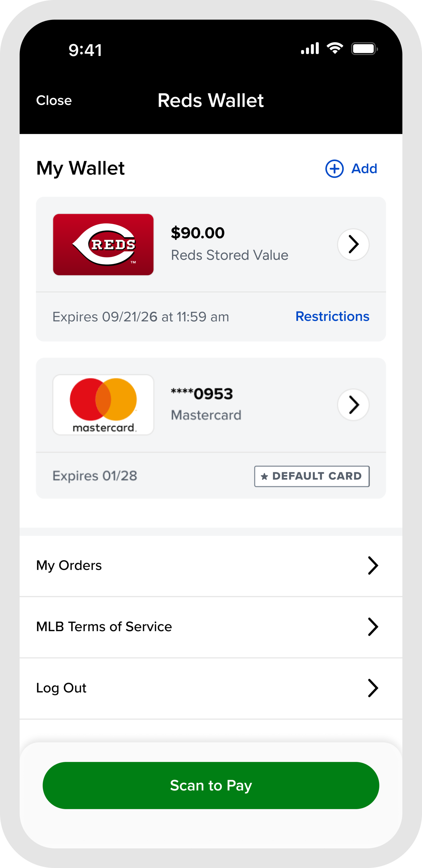
Task: Tap the battery status icon
Action: (x=364, y=49)
